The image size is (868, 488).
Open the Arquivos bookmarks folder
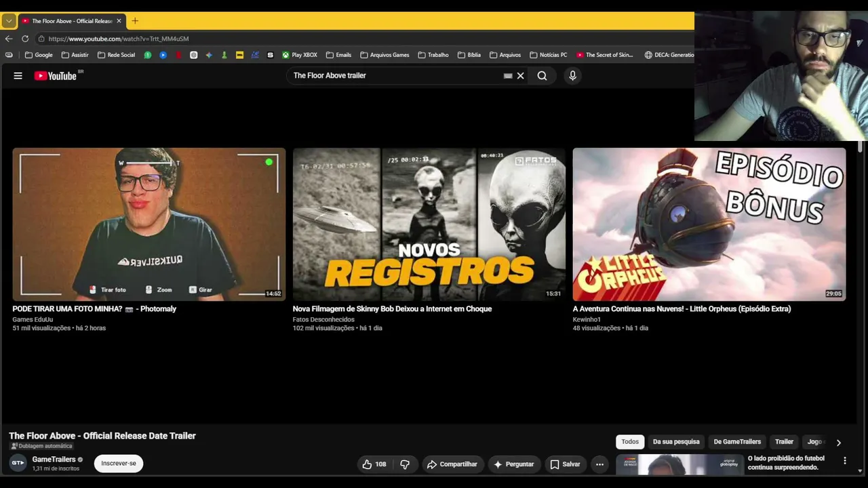[505, 55]
